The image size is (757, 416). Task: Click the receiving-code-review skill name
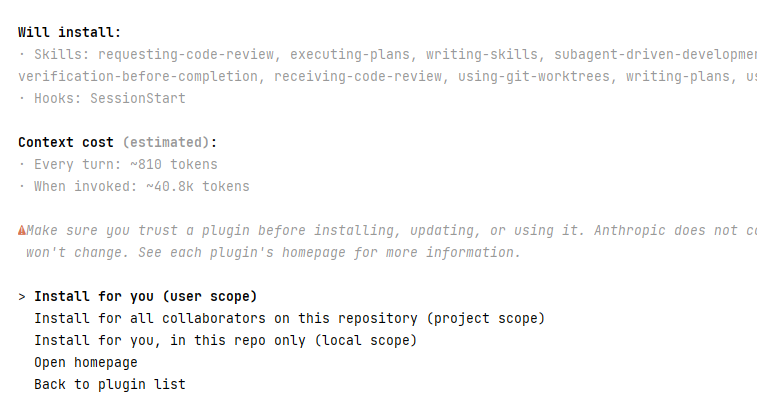(x=358, y=77)
